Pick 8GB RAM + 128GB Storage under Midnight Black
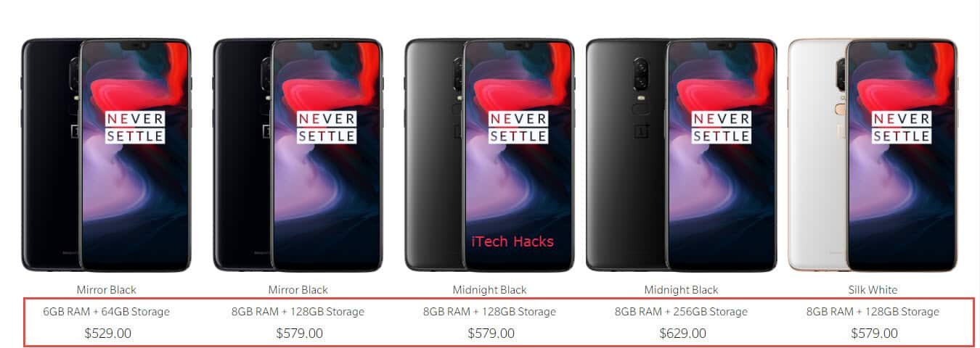The height and width of the screenshot is (348, 980). [x=489, y=312]
